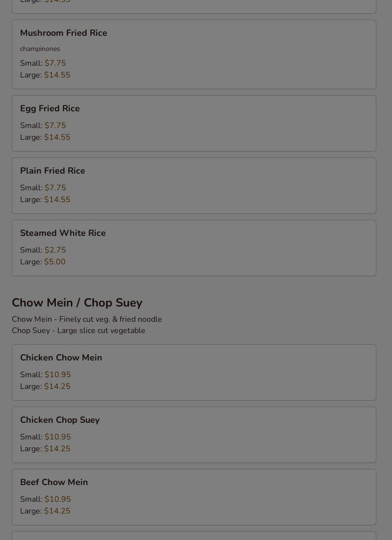392x540 pixels.
Task: Choose Large $5.00 Steamed White Rice
Action: coord(54,262)
